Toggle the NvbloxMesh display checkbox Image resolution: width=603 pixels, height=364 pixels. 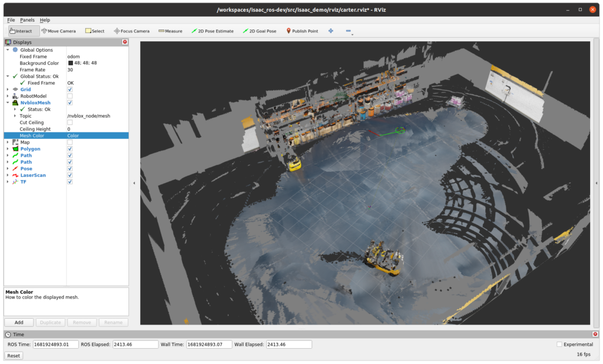(70, 102)
